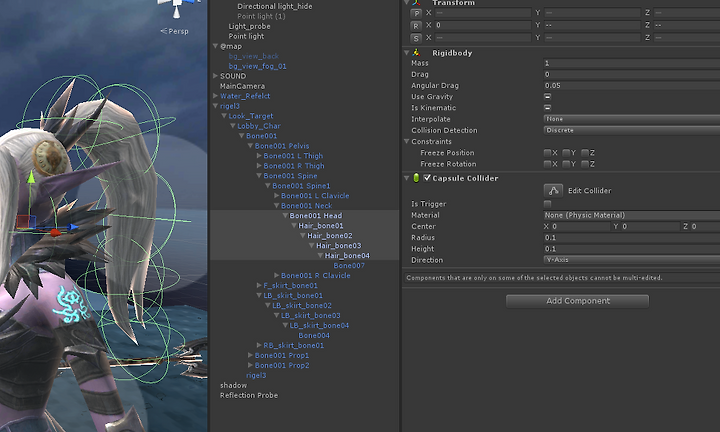Click the Angular Drag value field
The image size is (720, 432).
point(632,85)
